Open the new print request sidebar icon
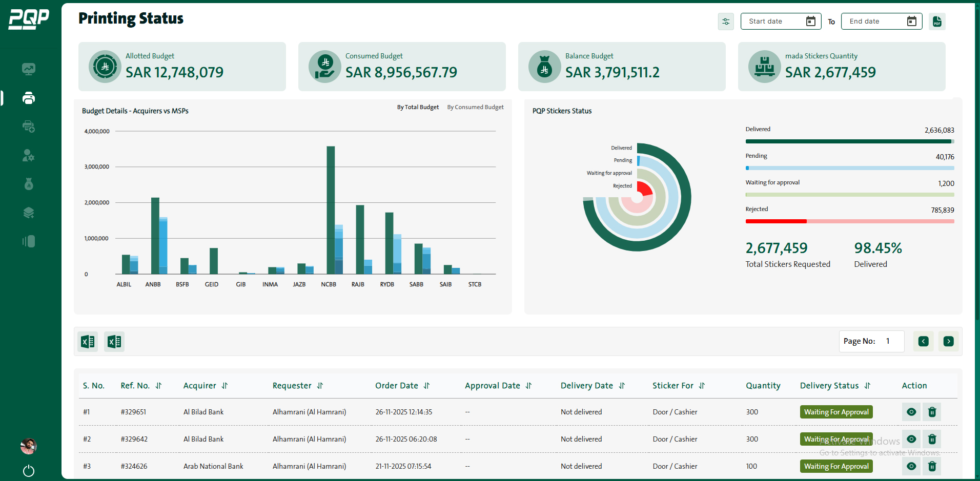Image resolution: width=980 pixels, height=481 pixels. click(x=29, y=126)
